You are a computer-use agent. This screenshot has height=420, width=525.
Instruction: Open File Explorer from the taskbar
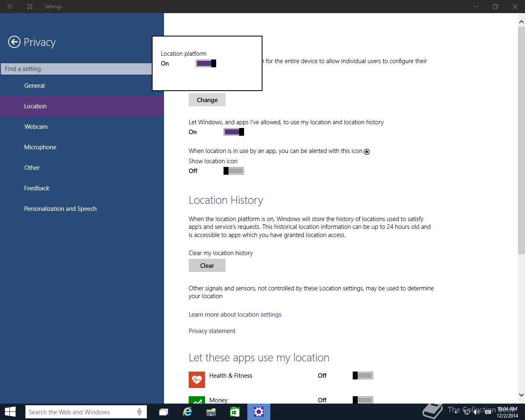pyautogui.click(x=211, y=412)
